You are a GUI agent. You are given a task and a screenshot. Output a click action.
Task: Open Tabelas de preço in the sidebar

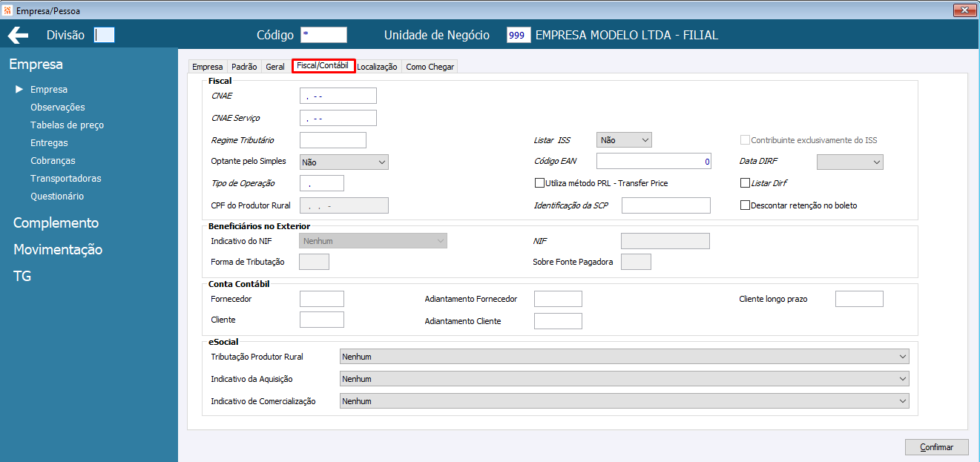coord(67,125)
